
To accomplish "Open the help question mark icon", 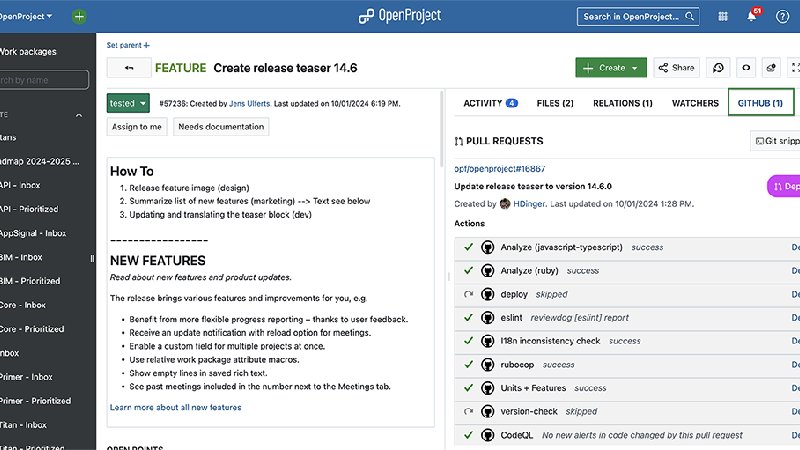I will 782,16.
